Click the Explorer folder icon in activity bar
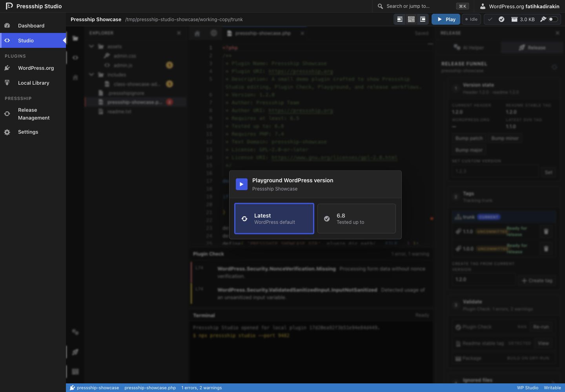The width and height of the screenshot is (565, 392). [x=75, y=38]
